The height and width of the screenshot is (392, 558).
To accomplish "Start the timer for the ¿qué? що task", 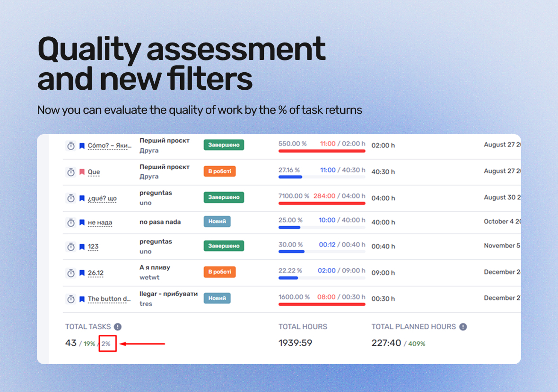I will [x=71, y=198].
